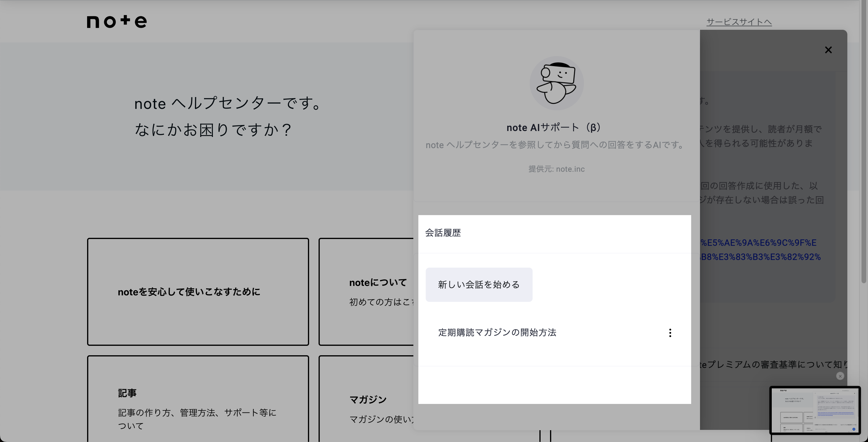The height and width of the screenshot is (442, 868).
Task: Click 提供元: note.inc text
Action: 556,169
